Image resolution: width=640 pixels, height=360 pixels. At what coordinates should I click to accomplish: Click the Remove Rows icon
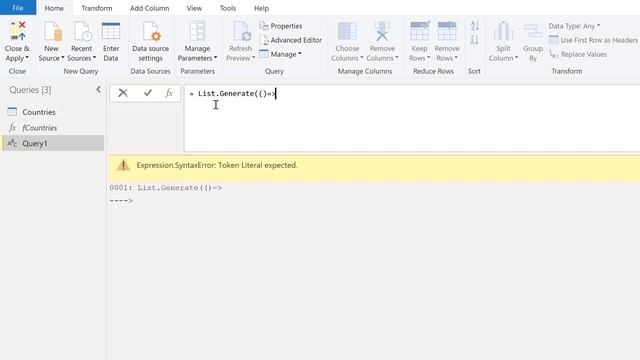click(x=447, y=31)
